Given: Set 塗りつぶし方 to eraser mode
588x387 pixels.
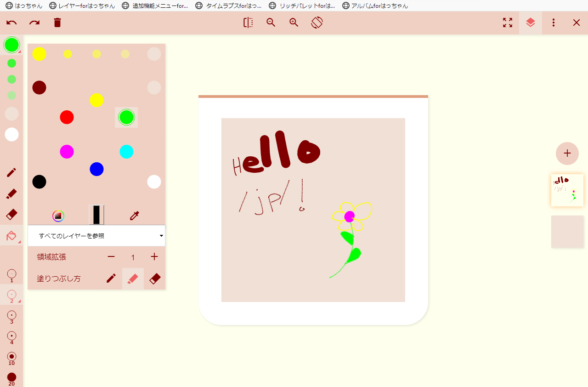Looking at the screenshot, I should click(x=155, y=279).
